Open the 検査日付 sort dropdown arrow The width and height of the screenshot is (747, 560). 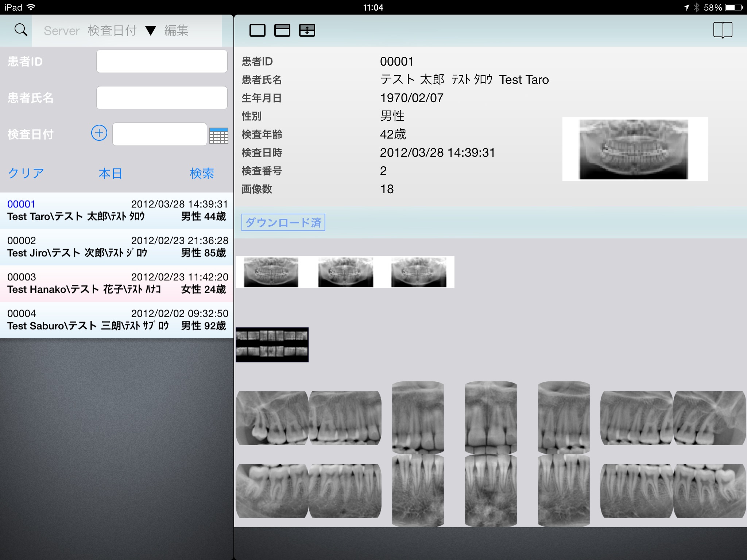tap(151, 31)
